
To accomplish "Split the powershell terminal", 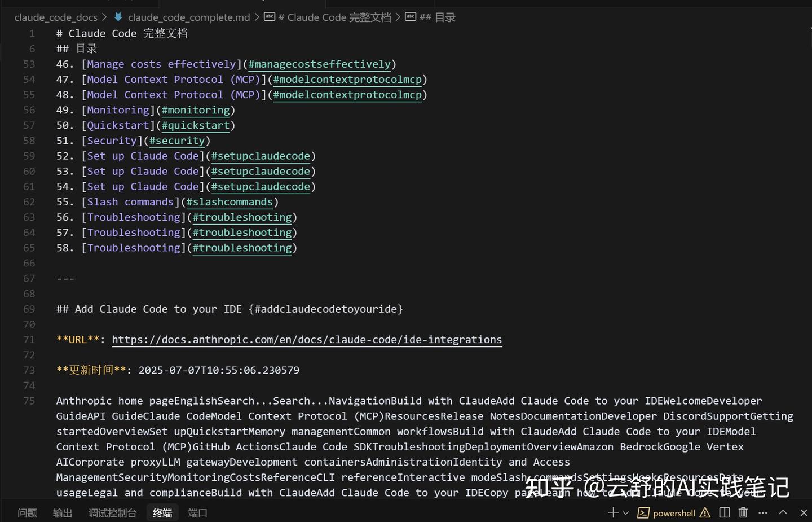I will 725,513.
